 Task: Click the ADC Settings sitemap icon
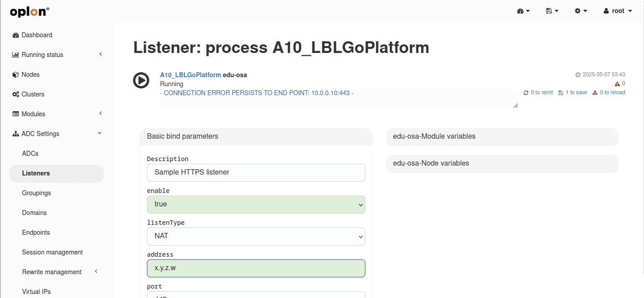pos(16,134)
